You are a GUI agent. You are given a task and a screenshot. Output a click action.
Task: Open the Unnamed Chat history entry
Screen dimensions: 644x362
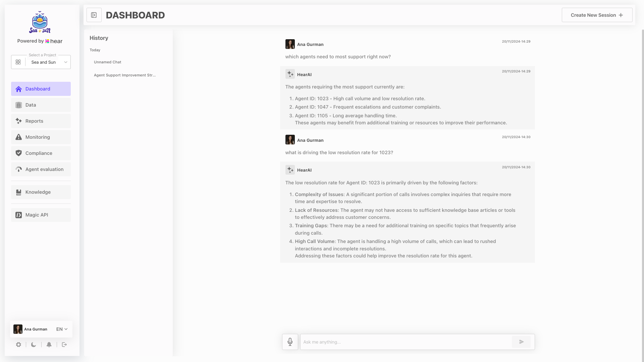pos(108,62)
